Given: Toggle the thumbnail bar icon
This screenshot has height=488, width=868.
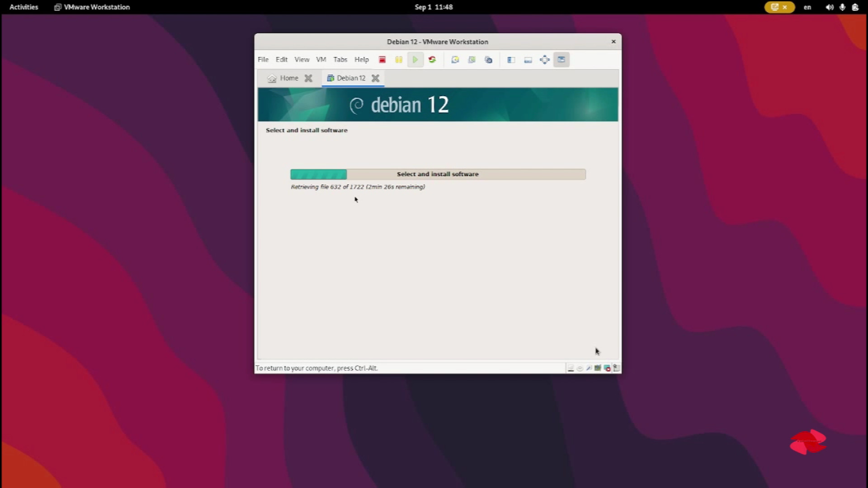Looking at the screenshot, I should (528, 60).
